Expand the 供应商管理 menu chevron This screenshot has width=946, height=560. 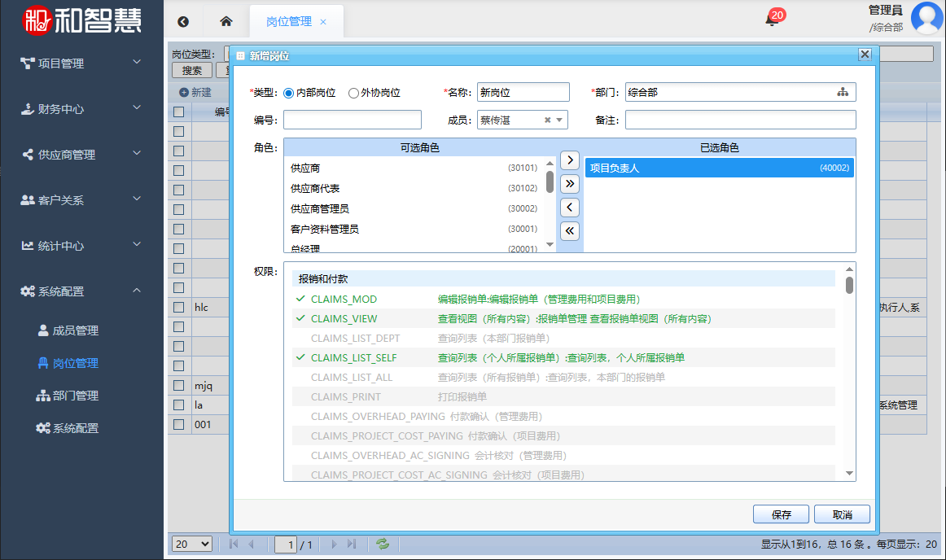137,153
